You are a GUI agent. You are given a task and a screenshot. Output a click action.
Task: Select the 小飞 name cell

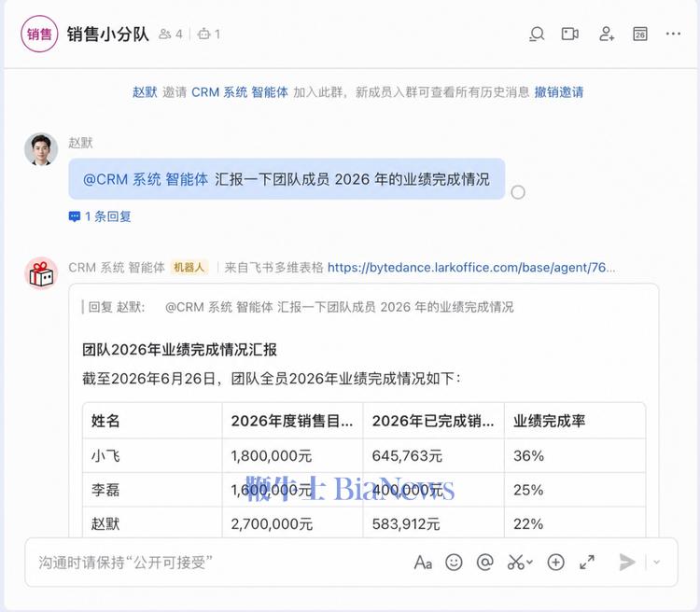click(152, 456)
